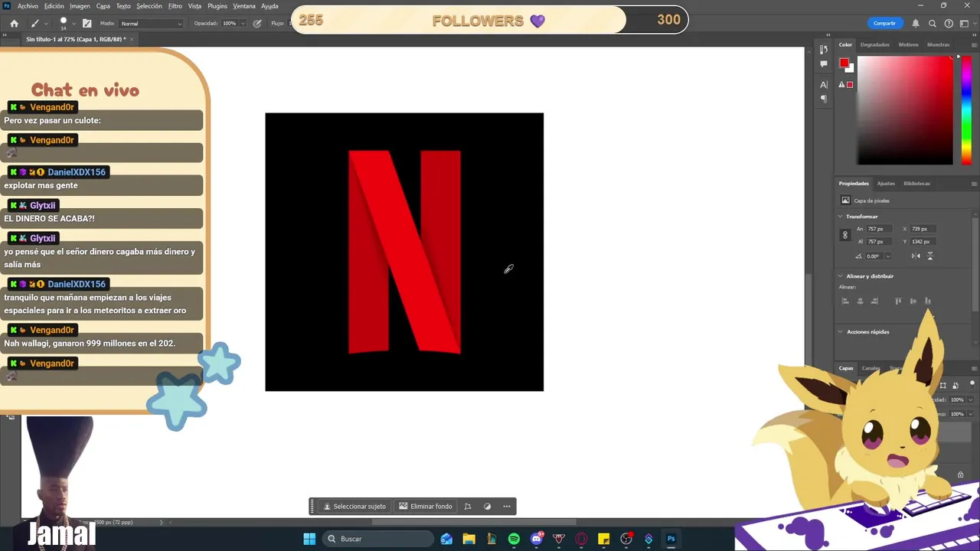
Task: Switch to the Ajustes tab
Action: [x=886, y=184]
